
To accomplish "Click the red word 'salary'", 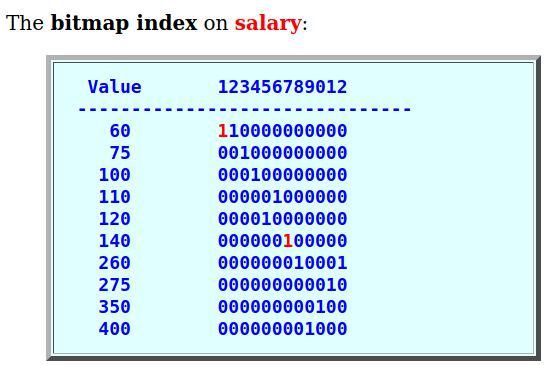I will pyautogui.click(x=268, y=24).
